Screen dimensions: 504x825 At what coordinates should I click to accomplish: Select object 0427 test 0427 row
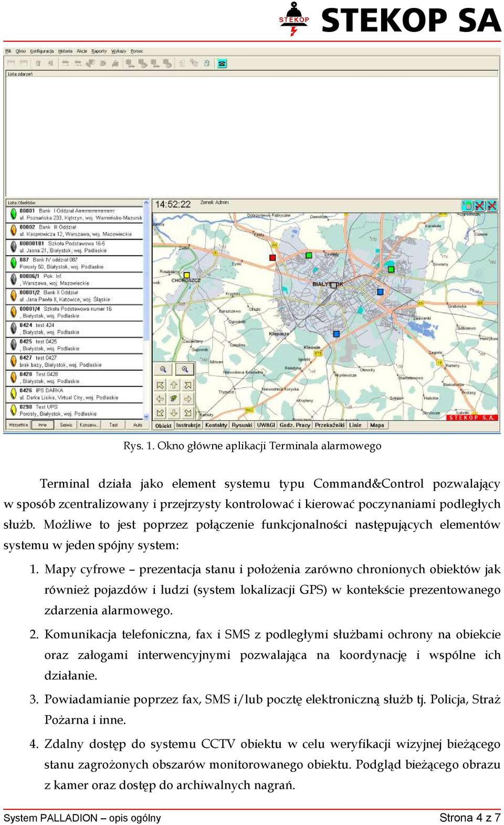pyautogui.click(x=75, y=361)
